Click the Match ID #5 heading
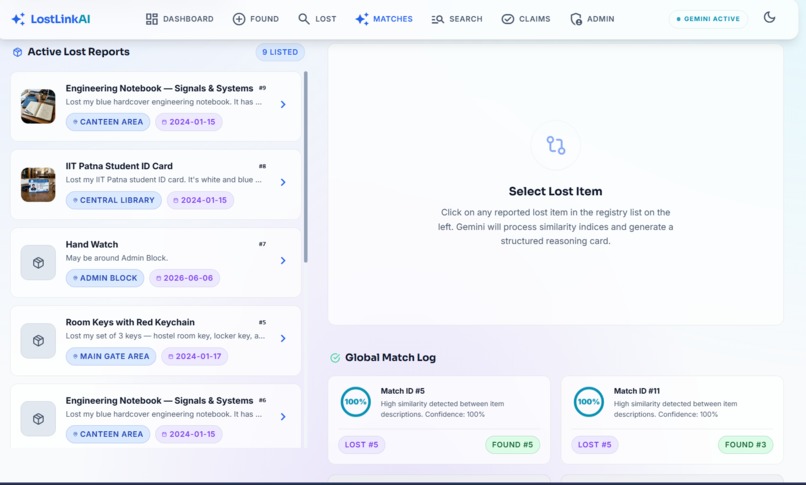Image resolution: width=806 pixels, height=485 pixels. (402, 391)
